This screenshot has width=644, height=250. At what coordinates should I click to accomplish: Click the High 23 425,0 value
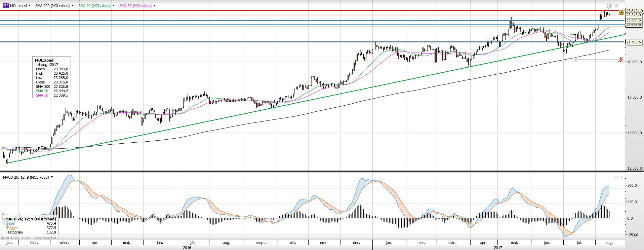coord(61,73)
